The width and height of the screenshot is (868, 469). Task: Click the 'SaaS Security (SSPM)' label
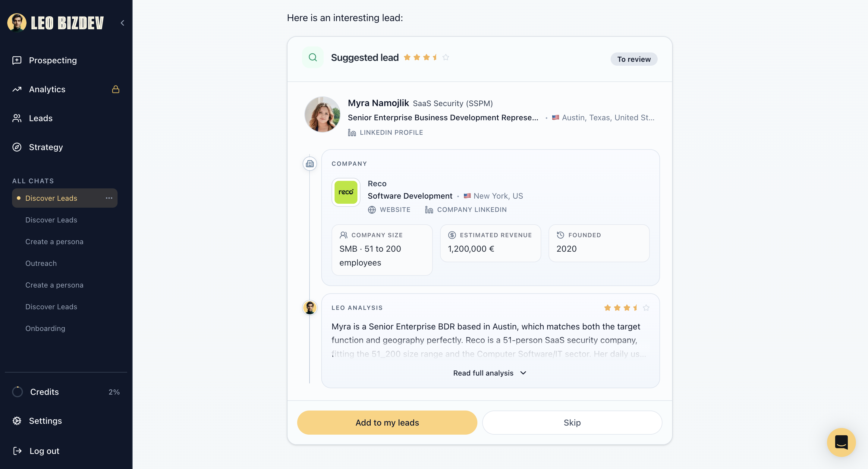click(453, 103)
